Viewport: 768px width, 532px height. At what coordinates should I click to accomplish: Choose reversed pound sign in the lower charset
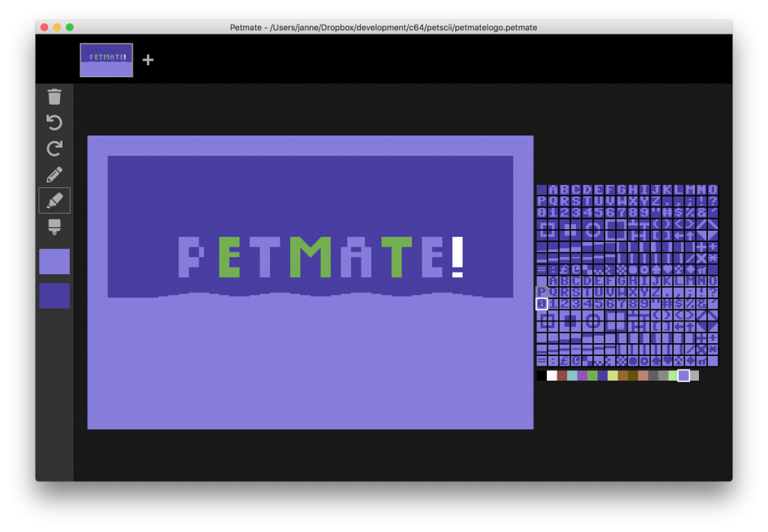564,360
